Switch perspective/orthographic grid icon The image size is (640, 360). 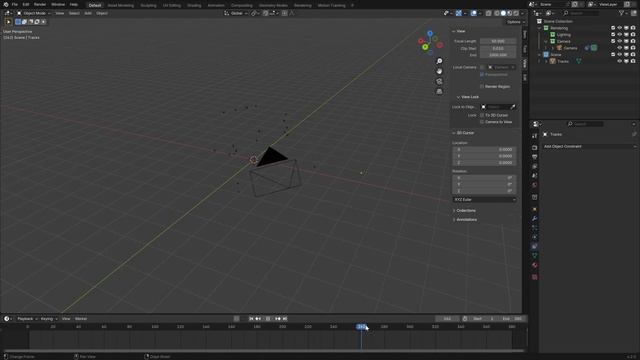tap(439, 91)
